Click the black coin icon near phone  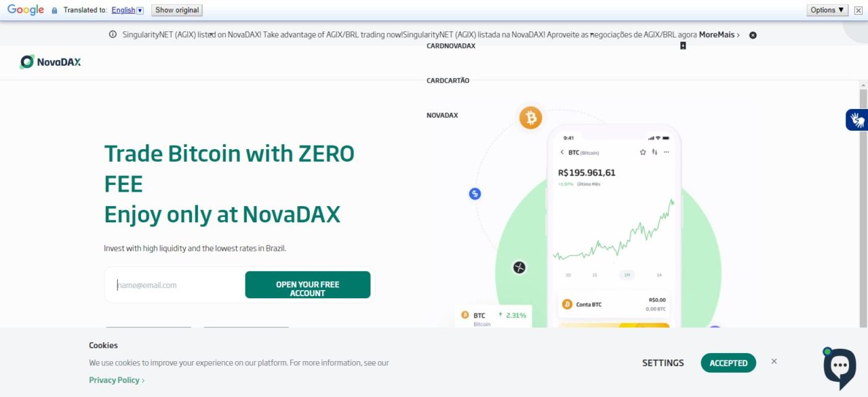[x=519, y=268]
